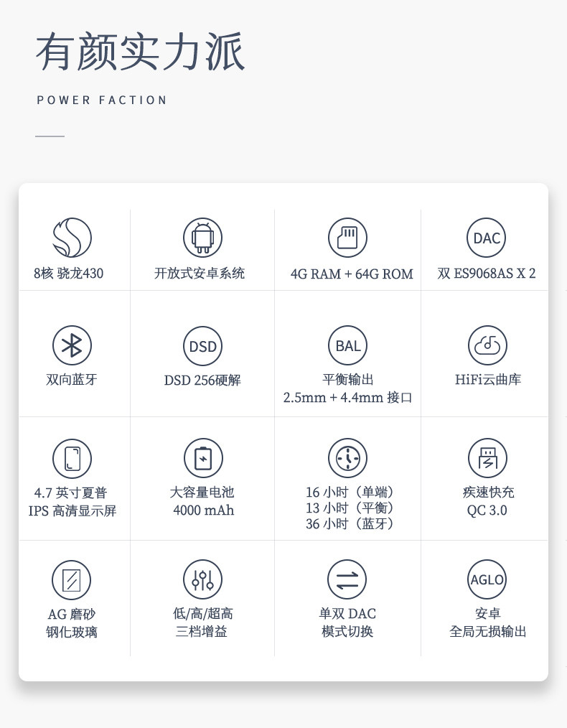This screenshot has height=728, width=567.
Task: Click the DAC mode switch arrows icon
Action: pos(347,579)
